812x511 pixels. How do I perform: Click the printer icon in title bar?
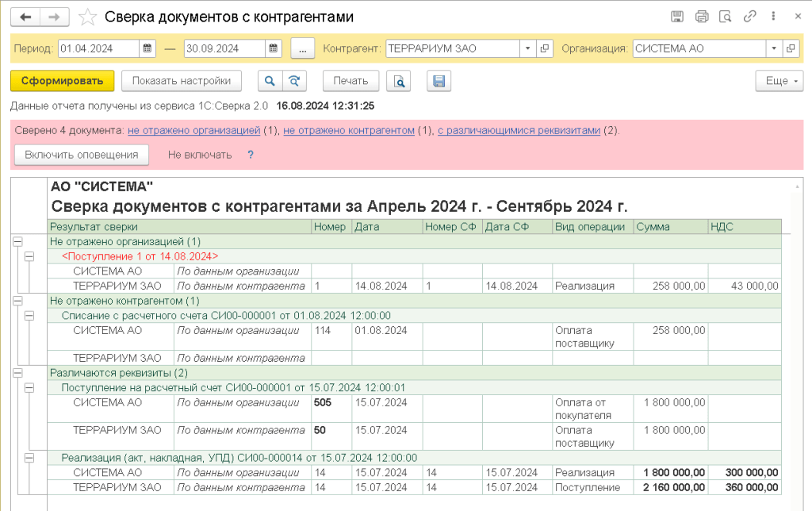point(701,17)
